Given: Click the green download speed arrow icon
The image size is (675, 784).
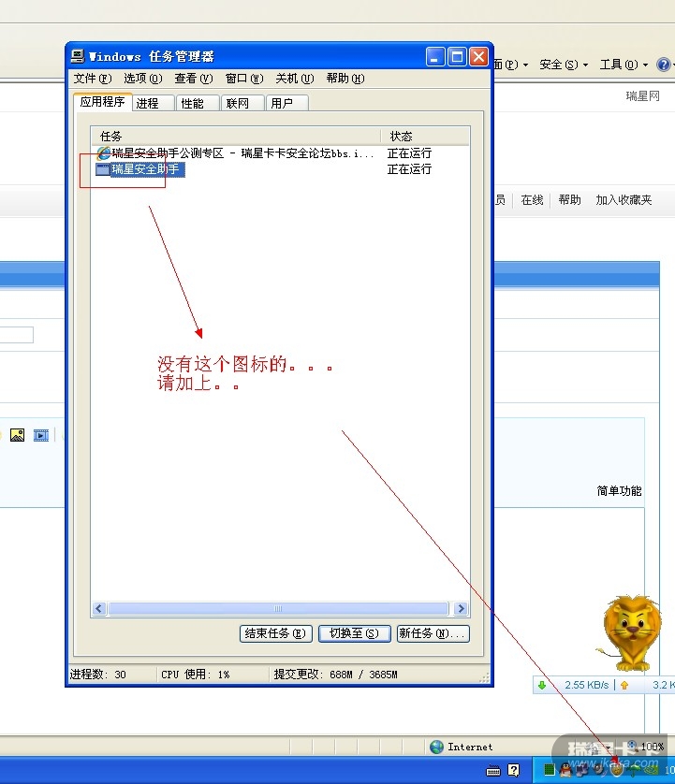Looking at the screenshot, I should tap(542, 685).
